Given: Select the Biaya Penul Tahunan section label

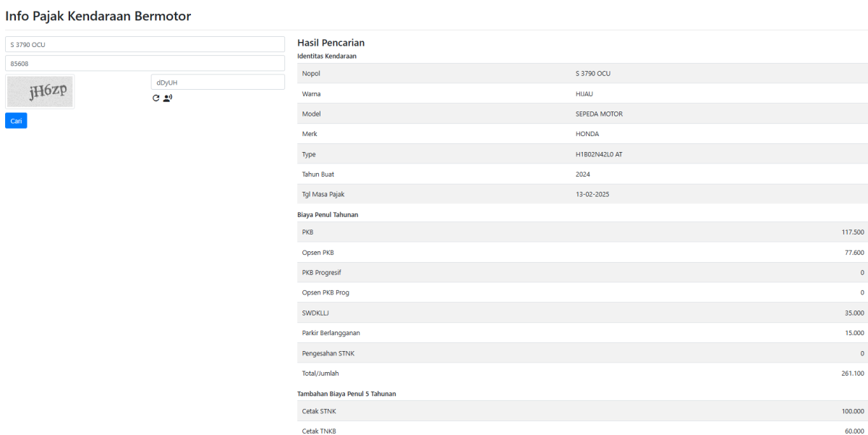Looking at the screenshot, I should [x=328, y=214].
